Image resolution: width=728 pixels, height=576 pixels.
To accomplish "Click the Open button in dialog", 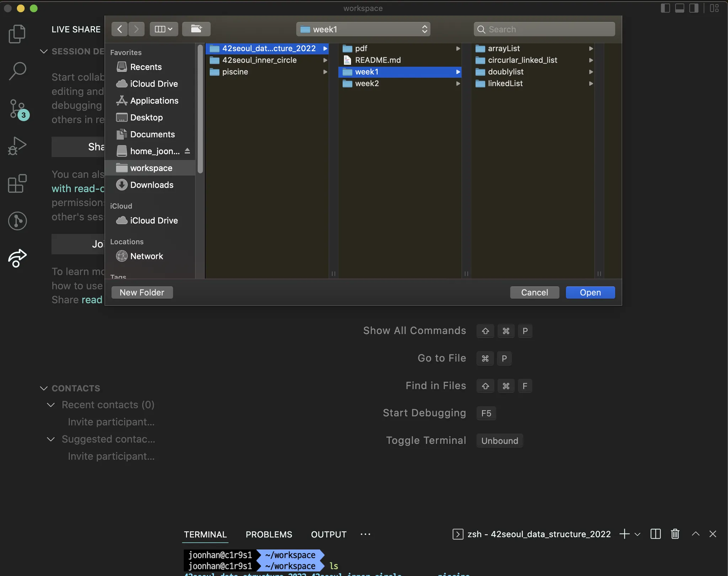I will click(x=590, y=292).
